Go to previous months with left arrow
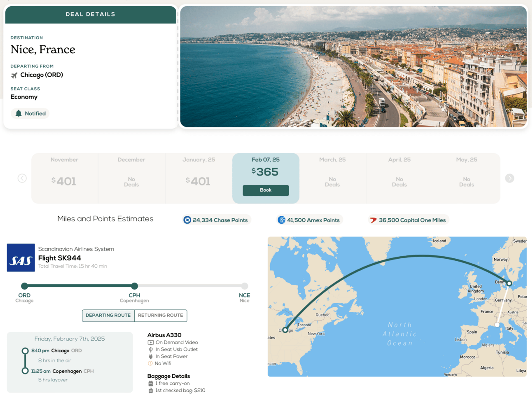532x397 pixels. tap(22, 178)
